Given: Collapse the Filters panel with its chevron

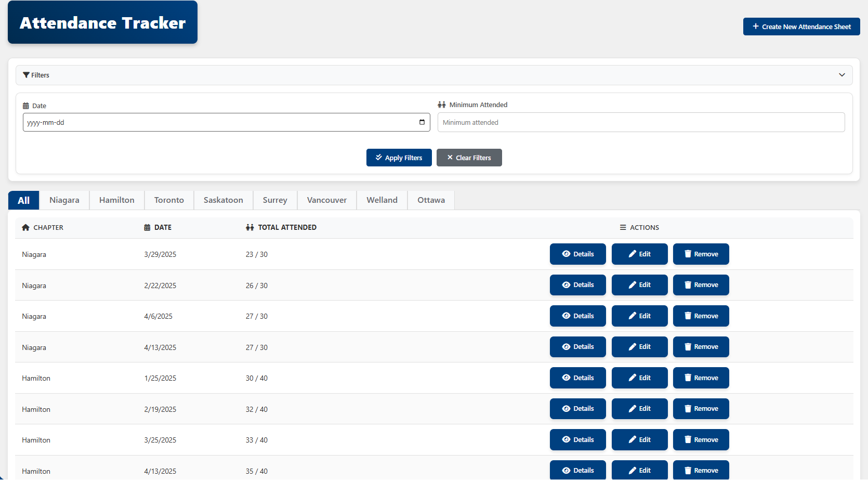Looking at the screenshot, I should 842,75.
